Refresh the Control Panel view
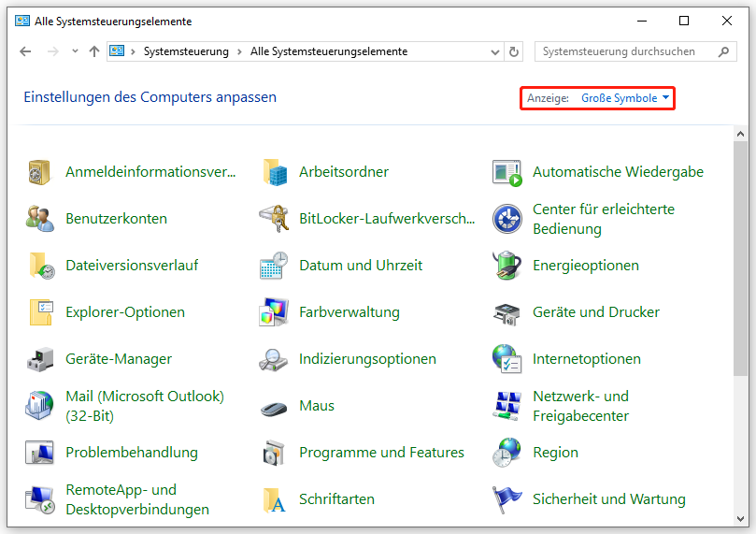 514,51
